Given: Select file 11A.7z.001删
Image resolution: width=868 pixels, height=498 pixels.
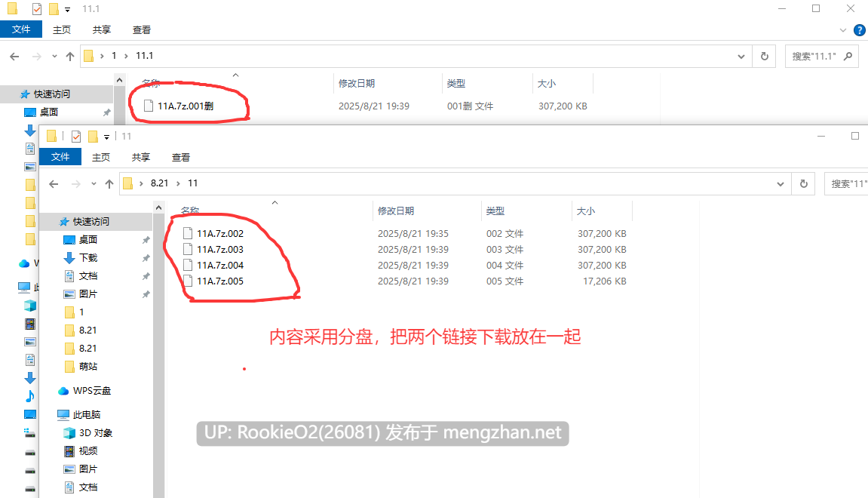Looking at the screenshot, I should click(x=186, y=106).
